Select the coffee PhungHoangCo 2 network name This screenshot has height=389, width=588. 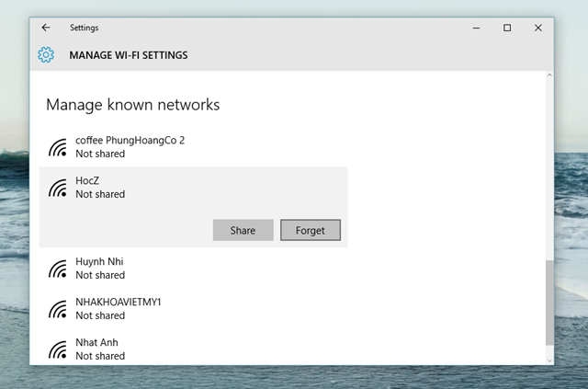point(130,140)
